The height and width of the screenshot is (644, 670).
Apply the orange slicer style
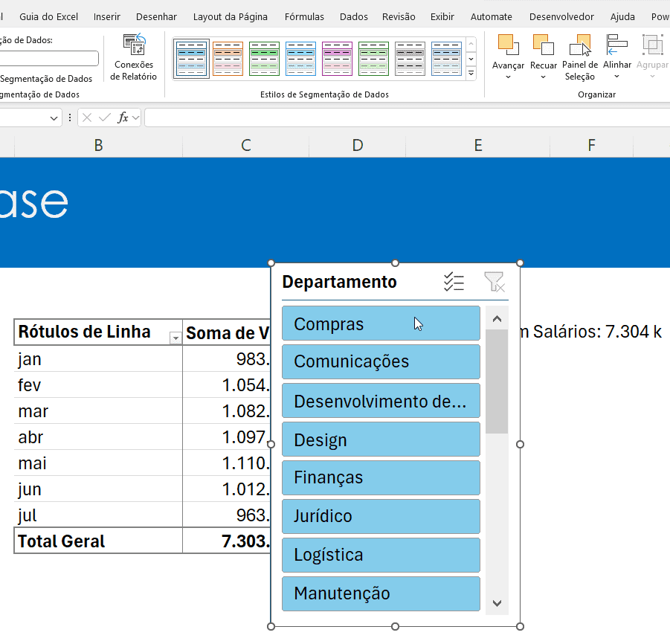click(228, 59)
